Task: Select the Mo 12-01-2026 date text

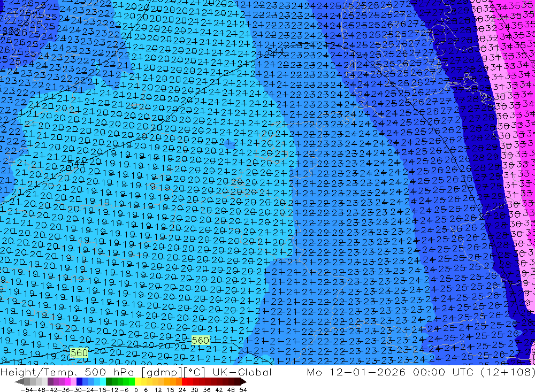Action: click(356, 372)
